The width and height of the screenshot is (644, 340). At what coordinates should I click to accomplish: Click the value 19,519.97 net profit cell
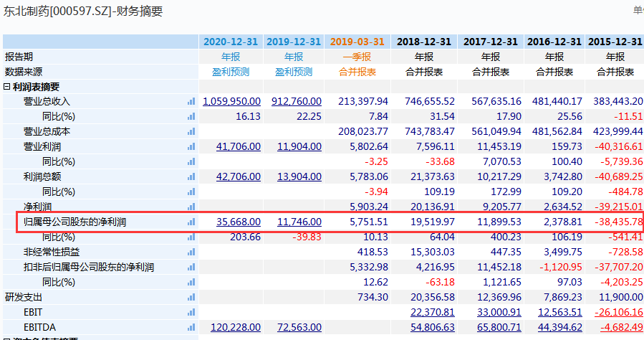click(433, 222)
